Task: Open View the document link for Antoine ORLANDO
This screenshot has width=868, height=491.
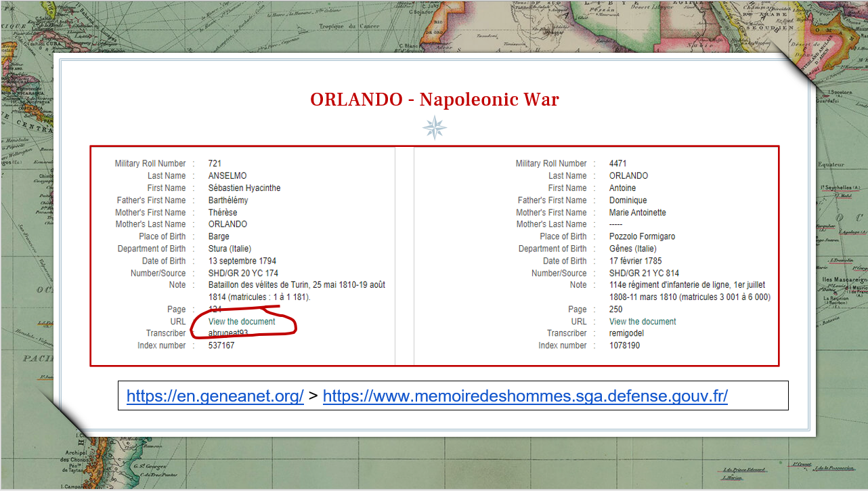Action: tap(643, 322)
